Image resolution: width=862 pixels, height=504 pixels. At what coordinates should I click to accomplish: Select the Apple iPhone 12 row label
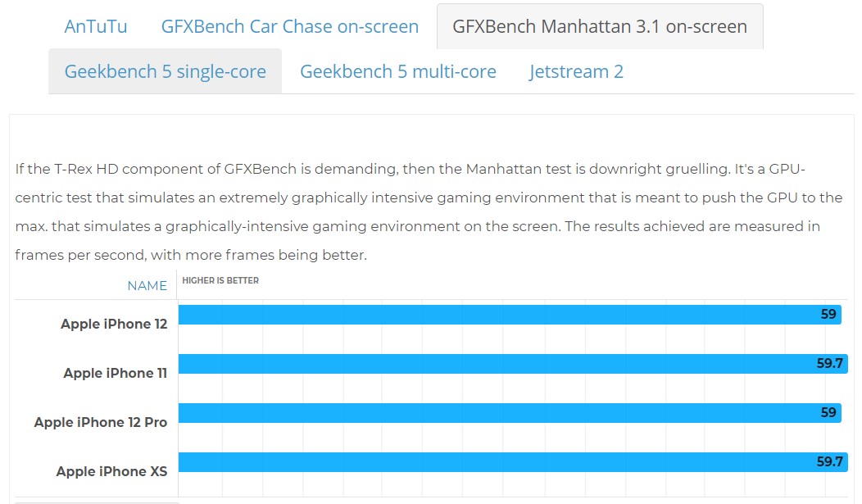pyautogui.click(x=114, y=324)
